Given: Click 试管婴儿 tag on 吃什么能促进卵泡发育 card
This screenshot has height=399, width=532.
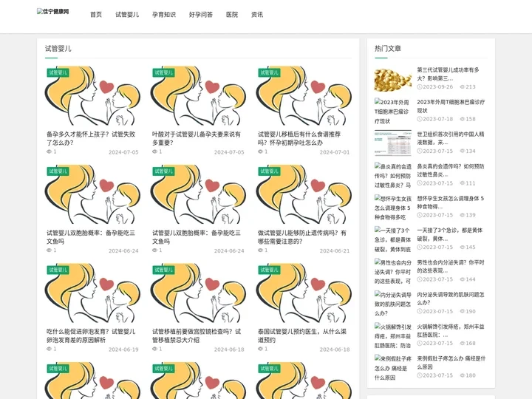Looking at the screenshot, I should (58, 270).
